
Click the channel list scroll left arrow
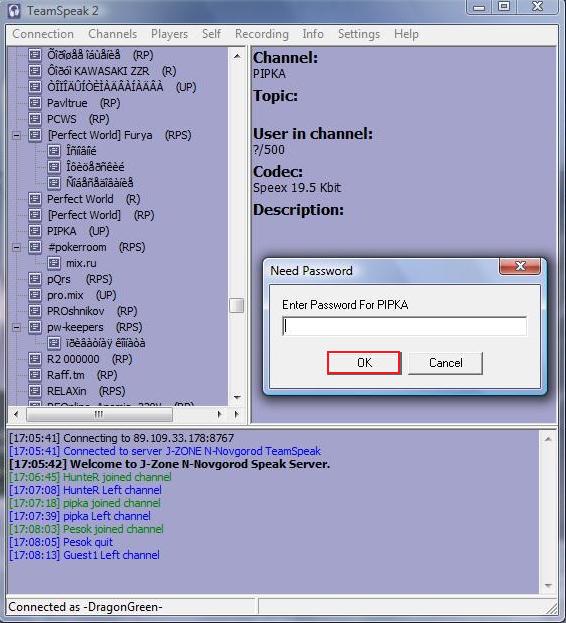coord(15,414)
